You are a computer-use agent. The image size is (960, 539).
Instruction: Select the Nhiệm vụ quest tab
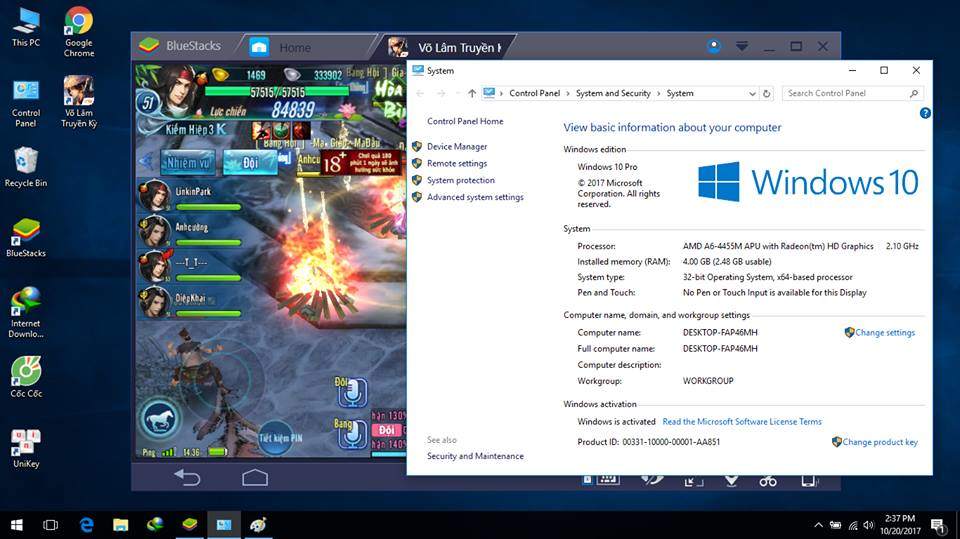pyautogui.click(x=190, y=162)
